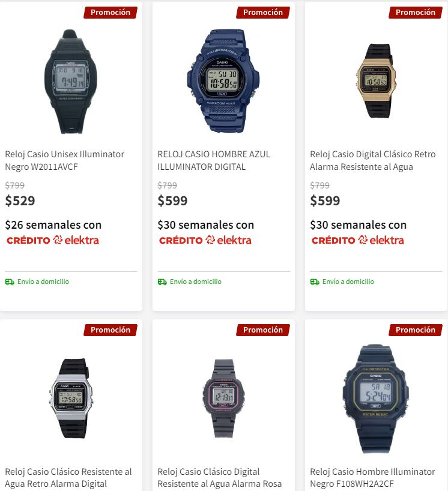Click Promoción badge on the black Unisex watch
The width and height of the screenshot is (448, 491).
click(110, 13)
